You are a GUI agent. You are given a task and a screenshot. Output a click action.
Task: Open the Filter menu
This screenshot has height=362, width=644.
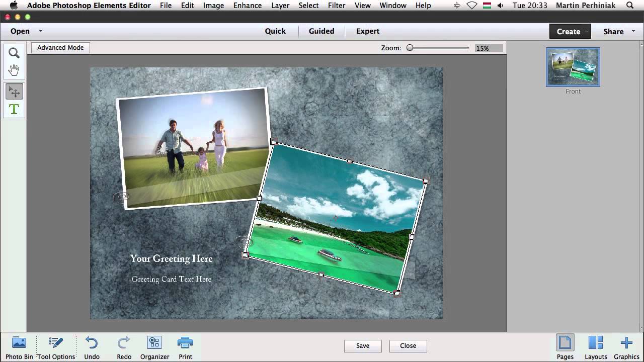tap(337, 6)
